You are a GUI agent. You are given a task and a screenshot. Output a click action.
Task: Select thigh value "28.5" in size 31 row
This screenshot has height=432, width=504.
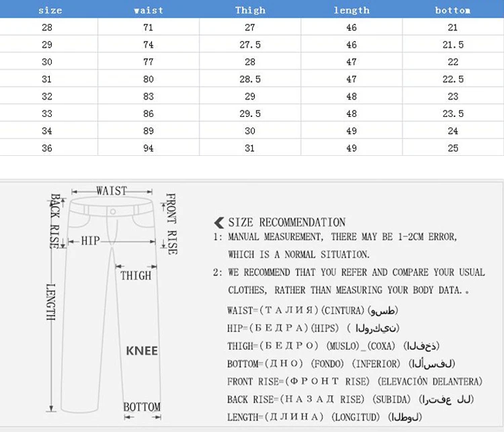point(250,79)
